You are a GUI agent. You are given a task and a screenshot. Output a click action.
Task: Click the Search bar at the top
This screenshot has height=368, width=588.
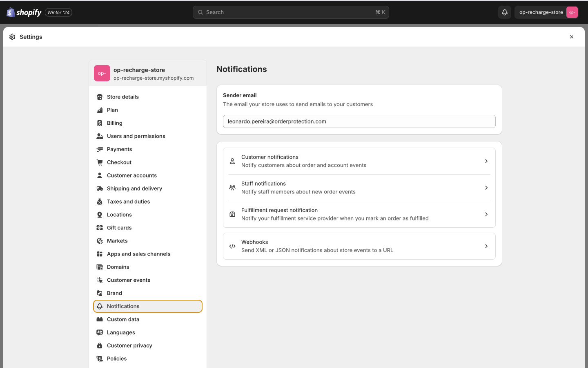(291, 12)
